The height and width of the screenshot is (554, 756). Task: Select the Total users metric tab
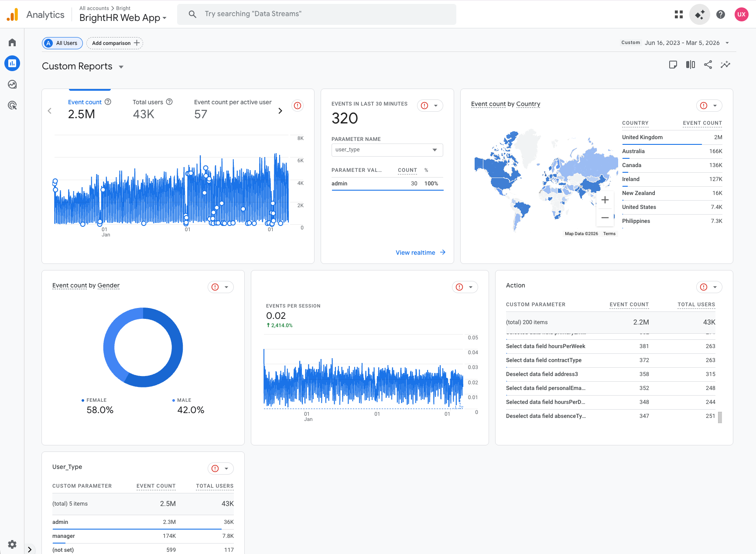153,108
